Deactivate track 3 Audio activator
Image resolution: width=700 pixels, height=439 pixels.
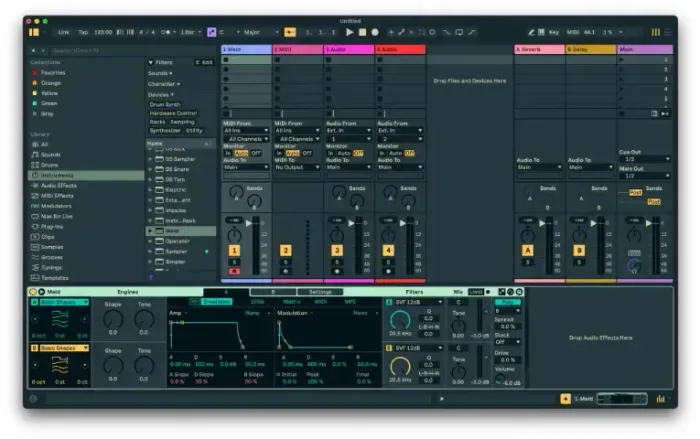click(x=337, y=251)
